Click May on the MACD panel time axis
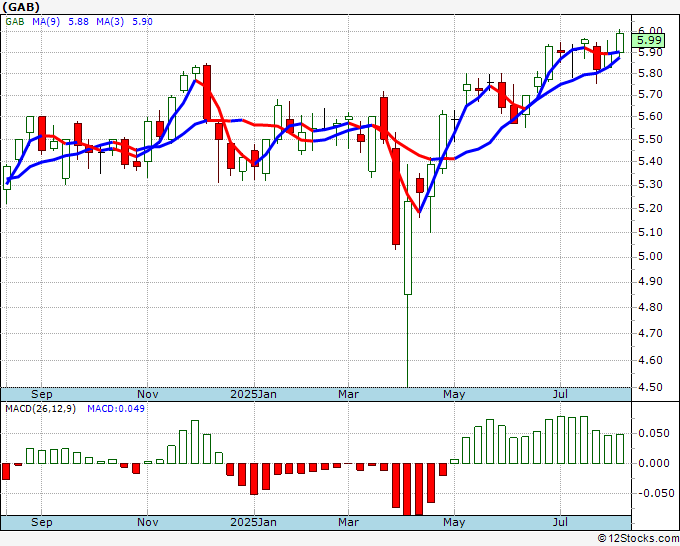The width and height of the screenshot is (680, 546). [454, 522]
